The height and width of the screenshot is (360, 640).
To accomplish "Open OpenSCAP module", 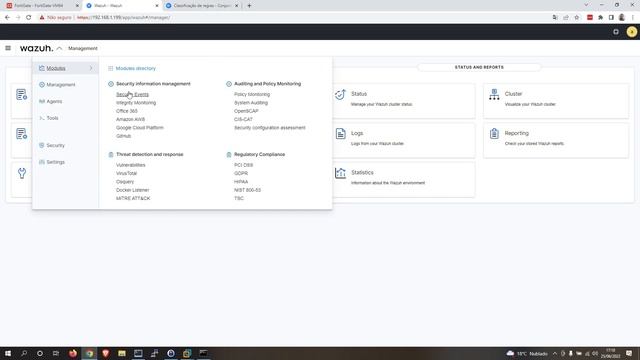I will tap(246, 111).
